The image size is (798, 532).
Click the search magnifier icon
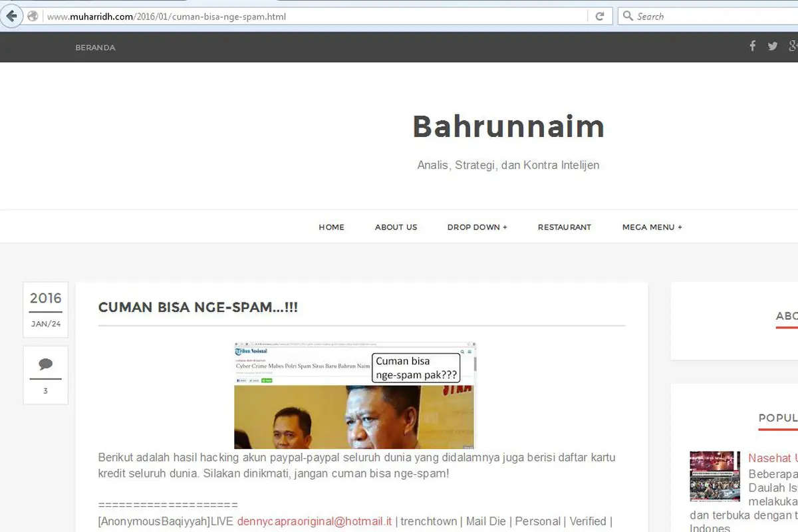pyautogui.click(x=627, y=17)
